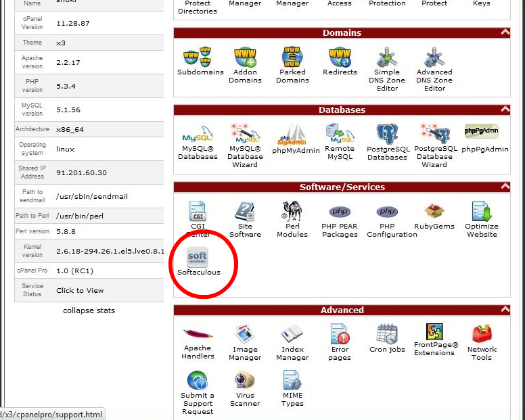Open CGI Center
The image size is (525, 420).
[198, 220]
